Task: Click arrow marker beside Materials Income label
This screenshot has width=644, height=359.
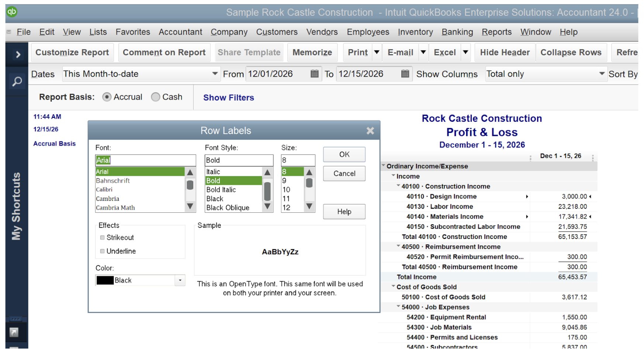Action: point(527,217)
